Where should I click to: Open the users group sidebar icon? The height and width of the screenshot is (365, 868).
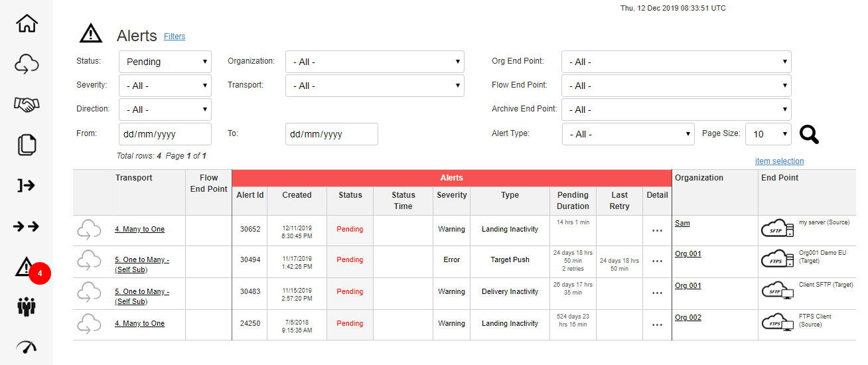(27, 307)
